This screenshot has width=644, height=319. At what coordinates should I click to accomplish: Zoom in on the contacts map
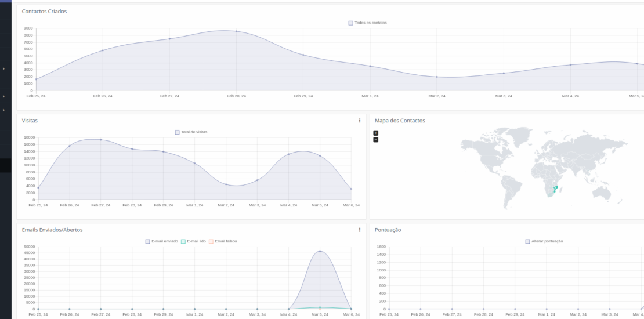[x=376, y=133]
